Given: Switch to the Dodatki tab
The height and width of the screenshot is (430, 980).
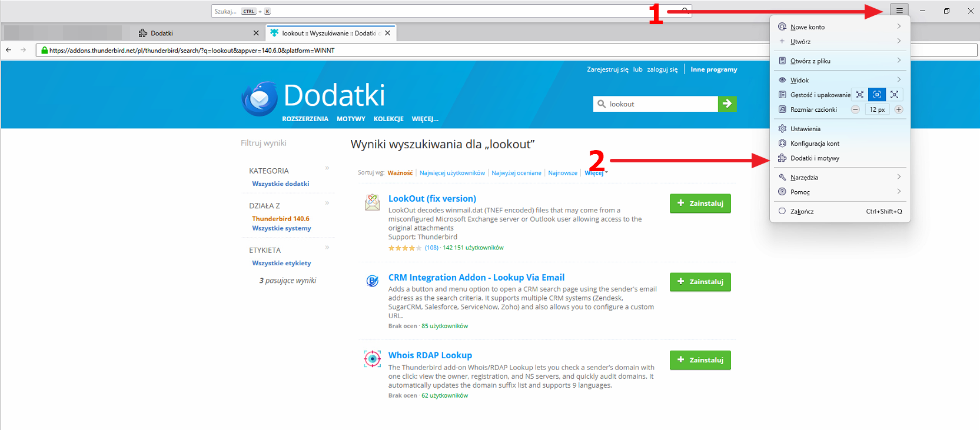Looking at the screenshot, I should click(x=198, y=33).
